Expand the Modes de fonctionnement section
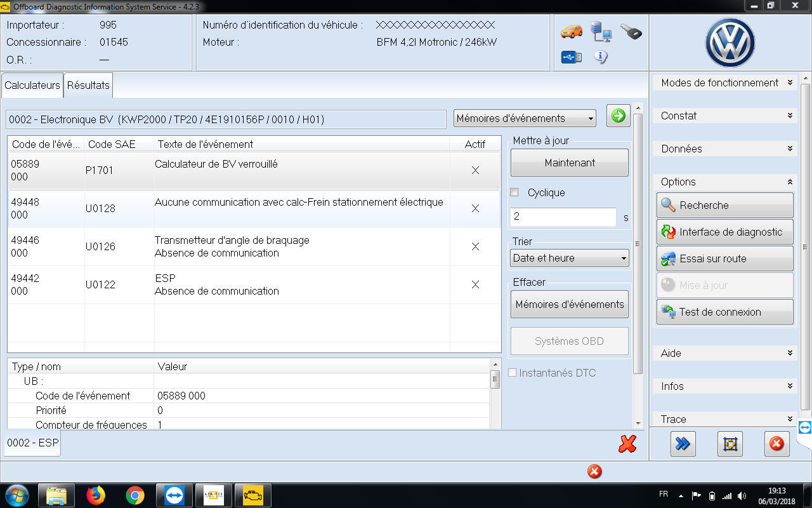Viewport: 812px width, 508px height. coord(724,83)
